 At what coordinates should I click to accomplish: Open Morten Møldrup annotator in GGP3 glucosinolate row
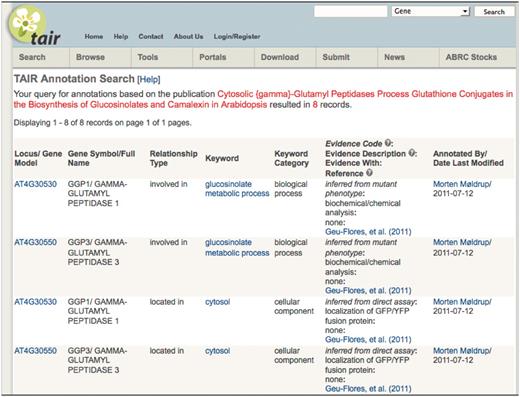pos(462,242)
